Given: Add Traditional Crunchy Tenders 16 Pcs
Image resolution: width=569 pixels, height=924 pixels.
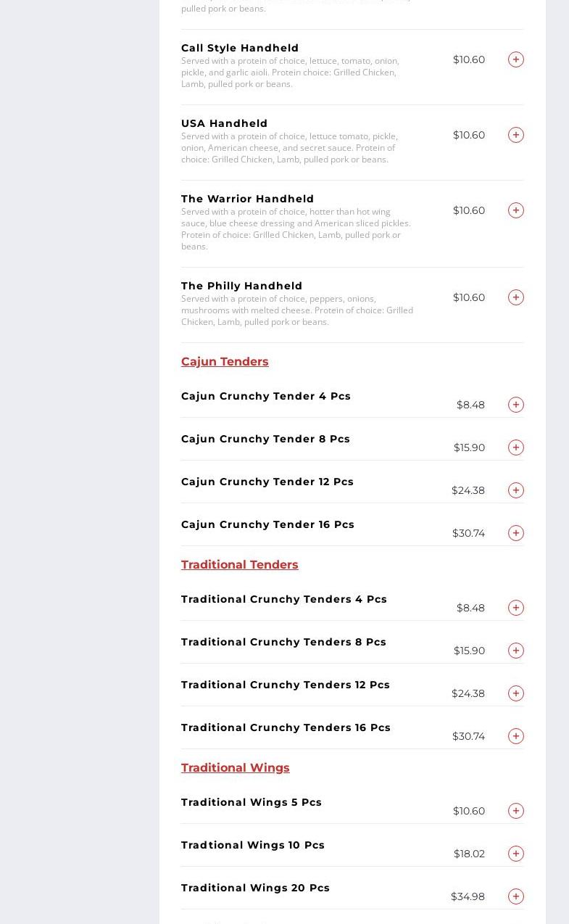Looking at the screenshot, I should coord(516,736).
